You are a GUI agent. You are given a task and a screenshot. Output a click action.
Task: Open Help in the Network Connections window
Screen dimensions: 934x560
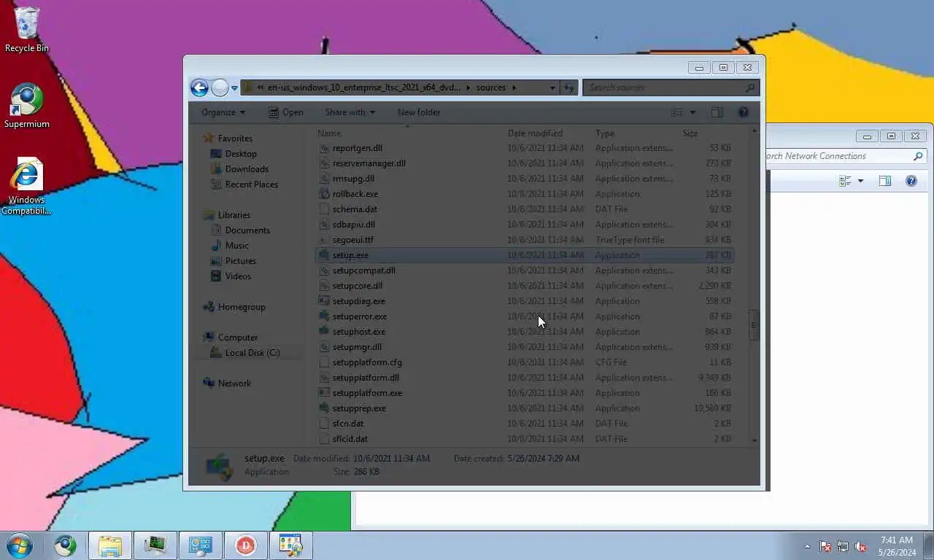(x=911, y=181)
